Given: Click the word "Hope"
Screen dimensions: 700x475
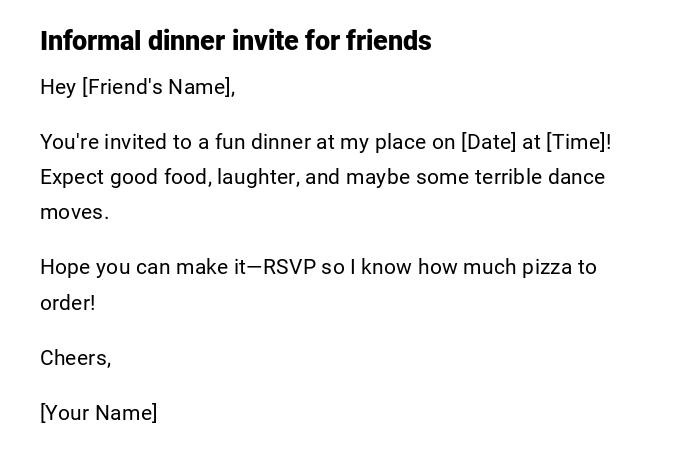Looking at the screenshot, I should click(x=63, y=267).
